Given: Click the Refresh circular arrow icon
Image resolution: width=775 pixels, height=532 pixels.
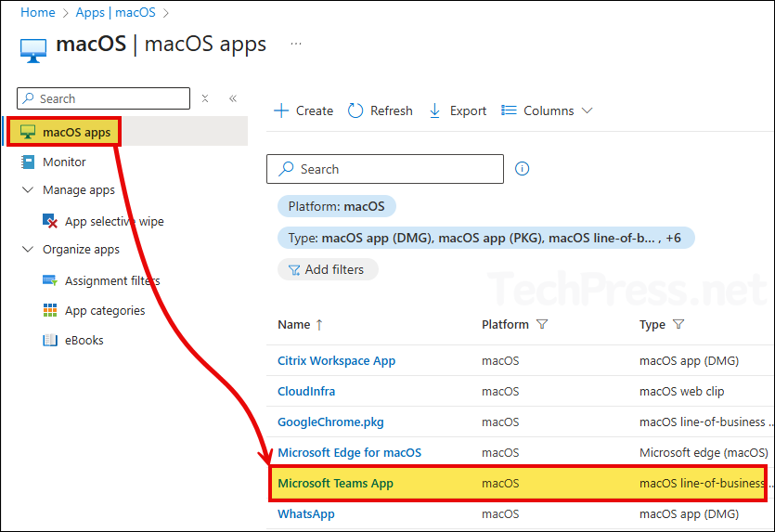Looking at the screenshot, I should 355,110.
